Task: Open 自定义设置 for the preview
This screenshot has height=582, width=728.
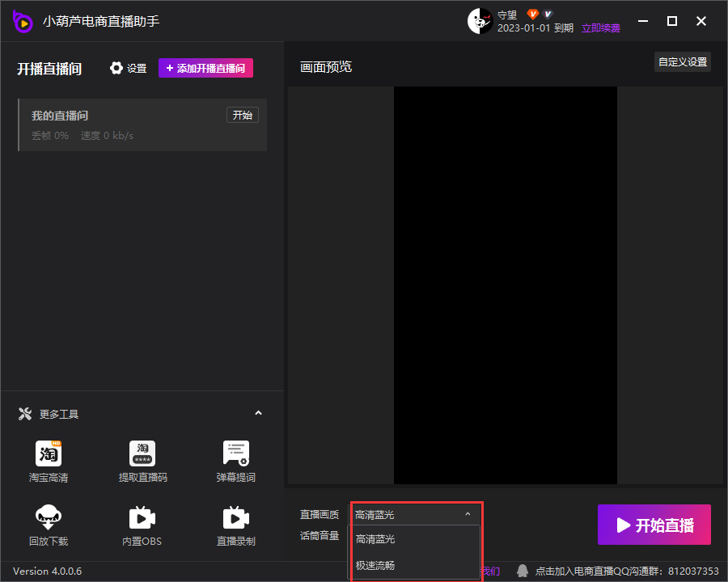Action: 682,62
